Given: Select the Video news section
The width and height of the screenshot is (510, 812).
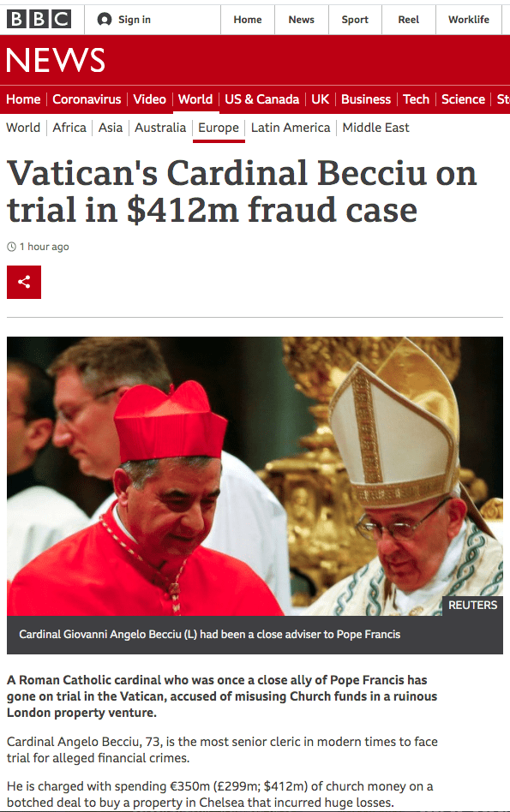Looking at the screenshot, I should [x=149, y=99].
